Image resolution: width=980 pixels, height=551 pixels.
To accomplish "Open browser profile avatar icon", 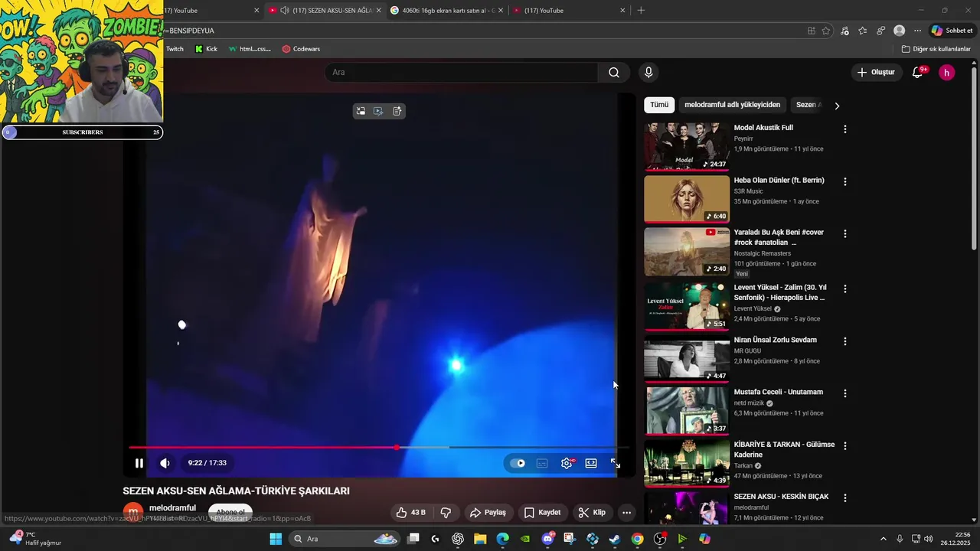I will (900, 31).
